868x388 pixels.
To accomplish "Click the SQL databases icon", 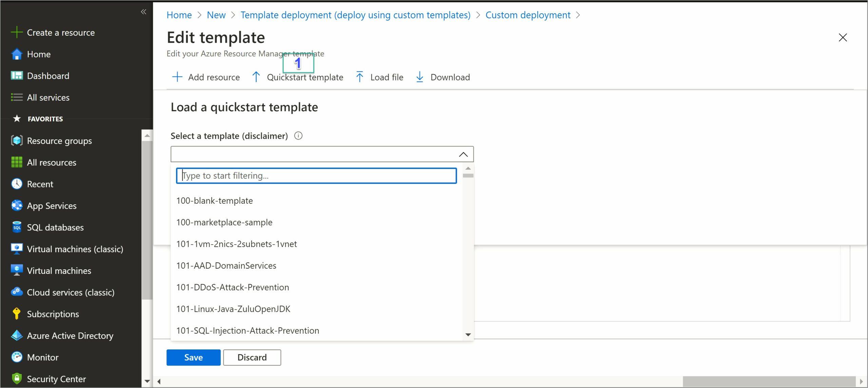I will pos(17,227).
